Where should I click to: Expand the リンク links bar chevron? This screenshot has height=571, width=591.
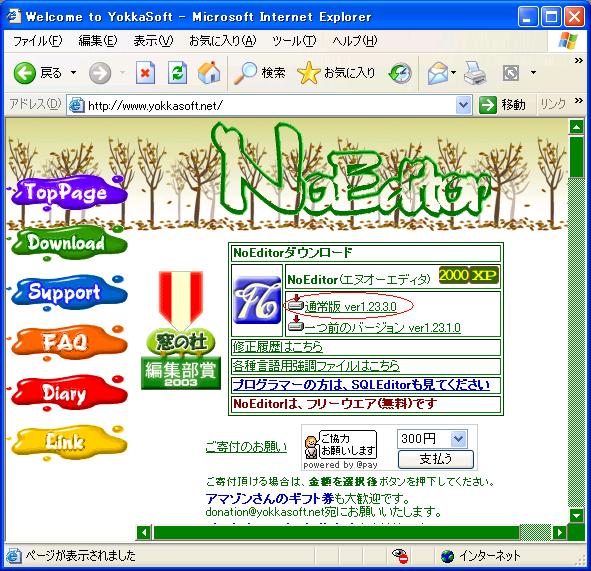coord(579,100)
